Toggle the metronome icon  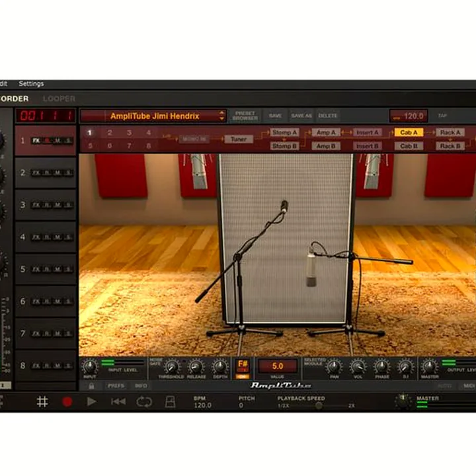(170, 402)
